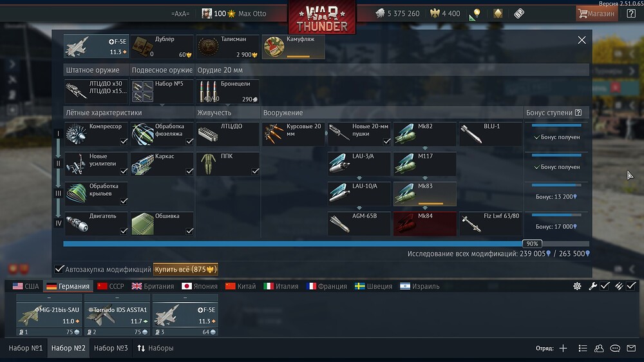Click the Купить всё button
644x362 pixels.
(x=185, y=269)
